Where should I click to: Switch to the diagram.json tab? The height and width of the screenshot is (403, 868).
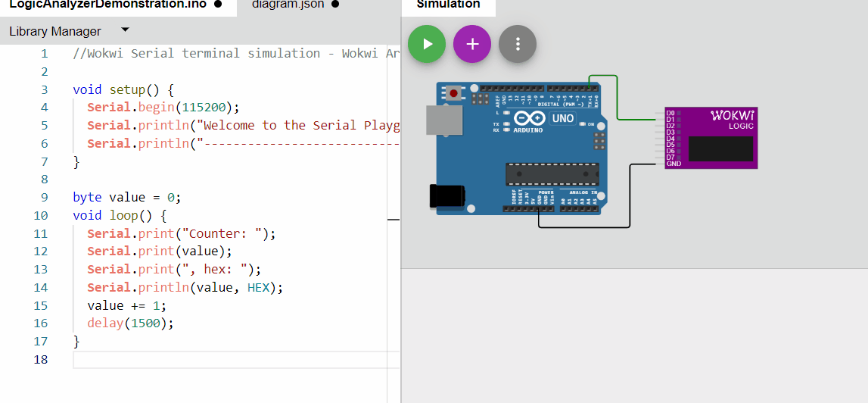click(x=295, y=5)
